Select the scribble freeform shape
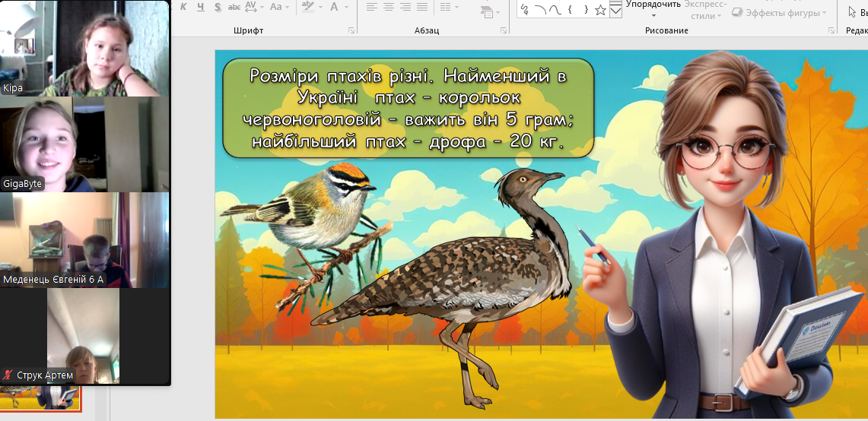Viewport: 868px width, 421px height. pos(525,9)
